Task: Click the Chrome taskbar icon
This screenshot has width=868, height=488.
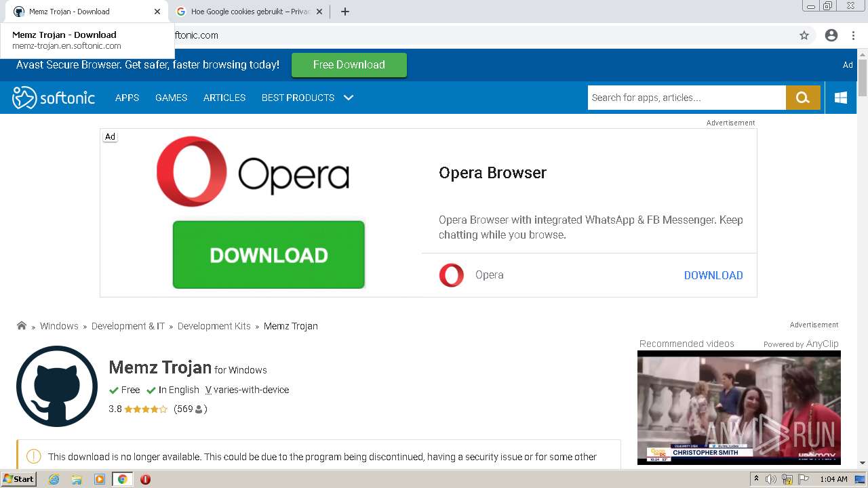Action: tap(123, 479)
